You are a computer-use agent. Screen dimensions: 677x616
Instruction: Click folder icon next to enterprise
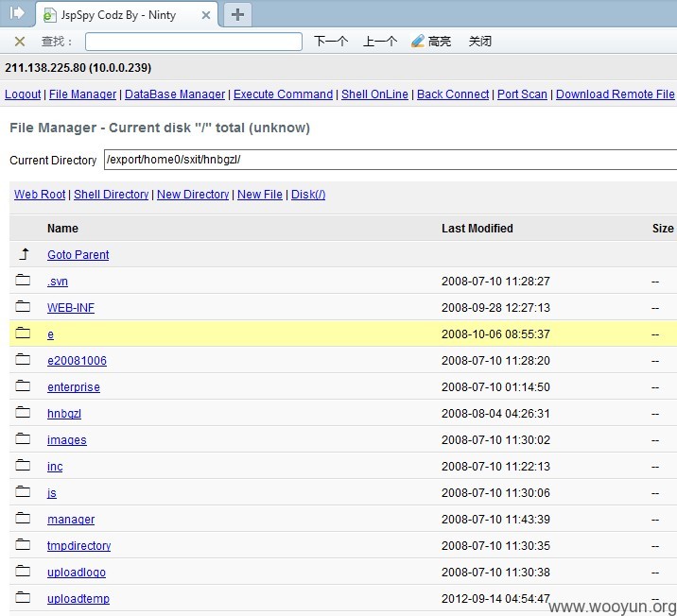click(23, 385)
